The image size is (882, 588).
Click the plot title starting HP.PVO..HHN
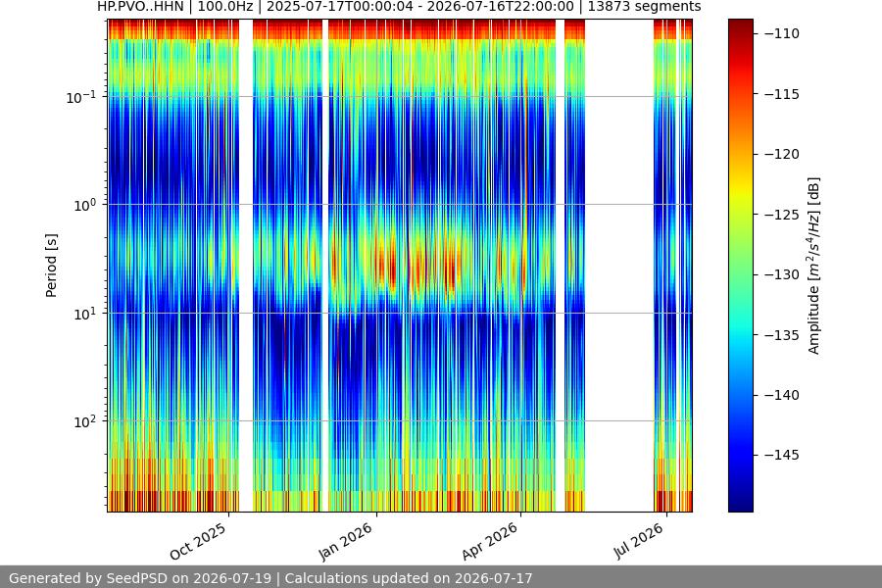point(399,7)
